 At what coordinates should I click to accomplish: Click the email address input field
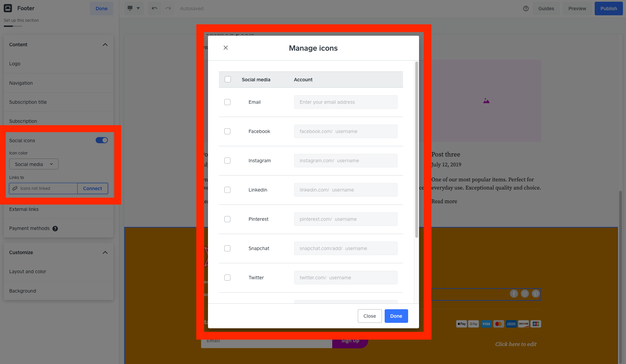tap(346, 102)
